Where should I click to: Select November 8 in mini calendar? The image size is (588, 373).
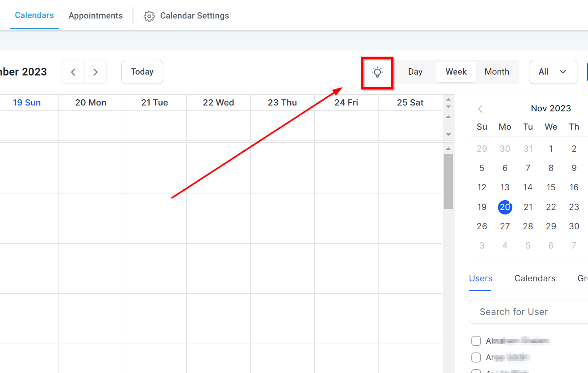pyautogui.click(x=551, y=168)
